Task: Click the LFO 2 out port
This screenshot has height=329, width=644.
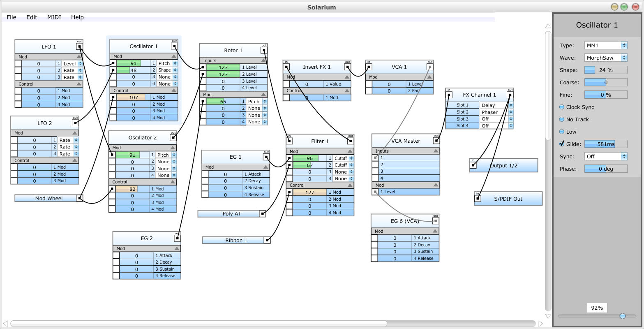Action: (76, 123)
